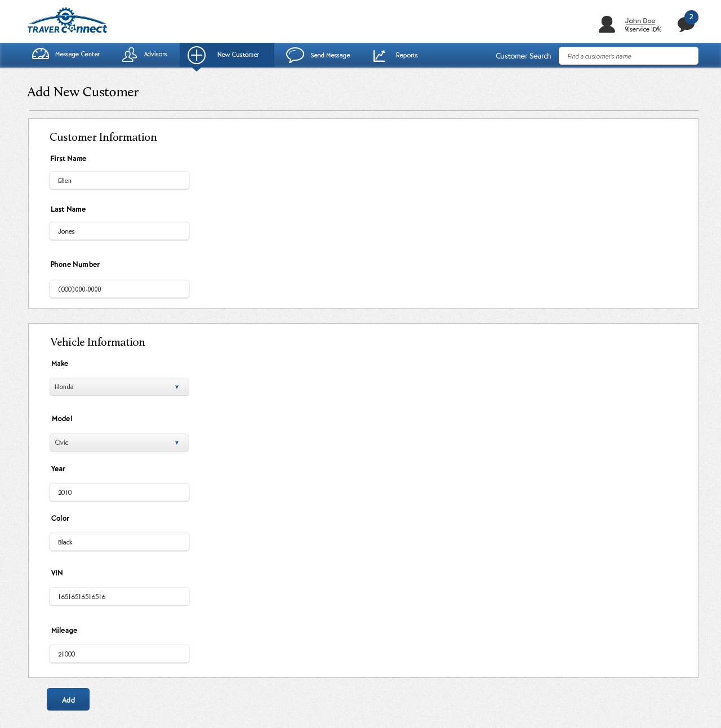Expand the Make dropdown showing Honda

point(119,387)
